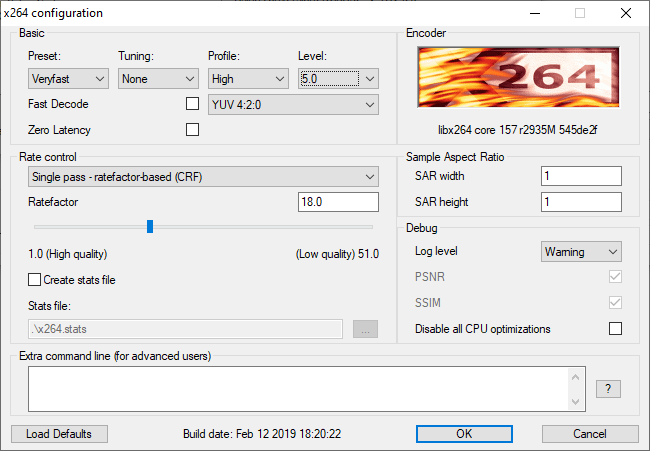Expand the rate control mode dropdown
Viewport: 650px width, 451px height.
203,177
